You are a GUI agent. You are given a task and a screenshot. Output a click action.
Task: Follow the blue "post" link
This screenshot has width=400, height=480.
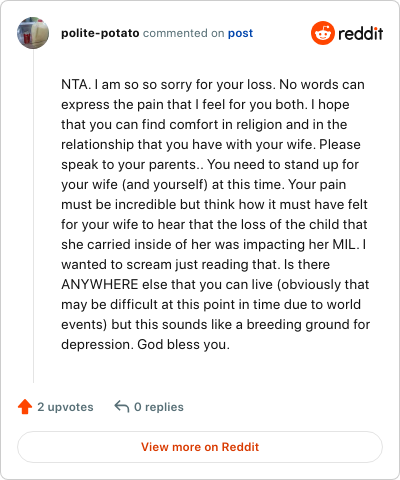240,33
